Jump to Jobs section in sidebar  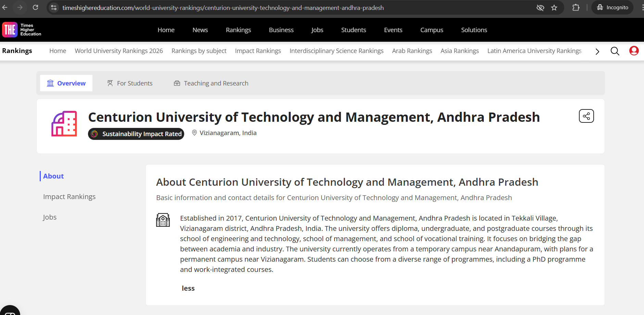point(50,217)
